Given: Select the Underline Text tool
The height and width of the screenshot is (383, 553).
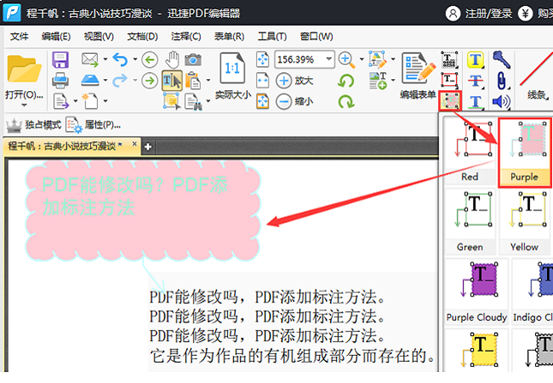Looking at the screenshot, I should (475, 102).
